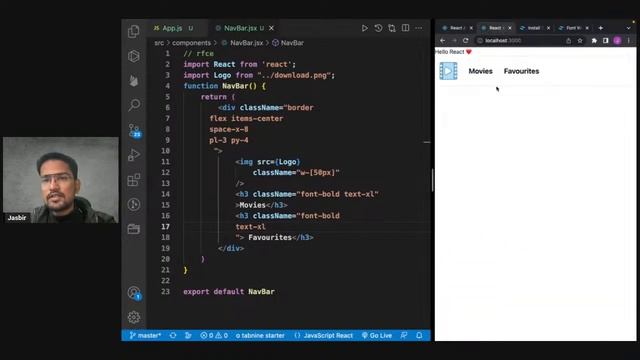The height and width of the screenshot is (360, 640).
Task: Open Problems via errors and warnings counter
Action: click(214, 336)
